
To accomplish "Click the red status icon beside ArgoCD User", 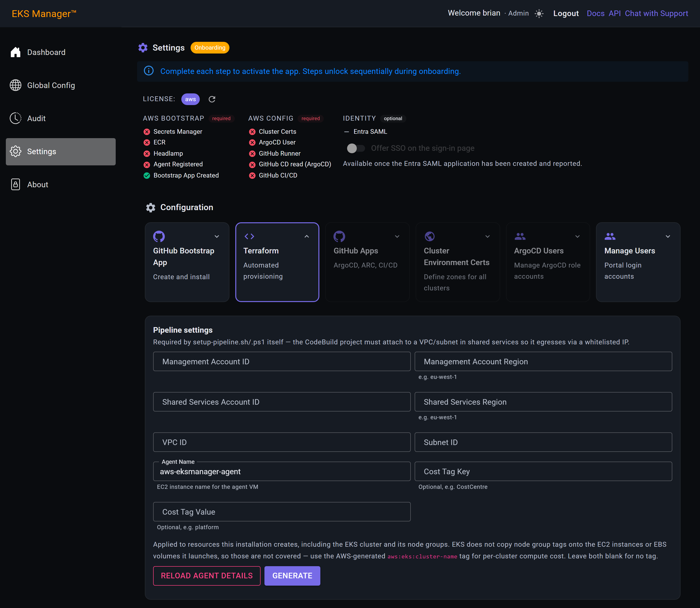I will [x=252, y=143].
